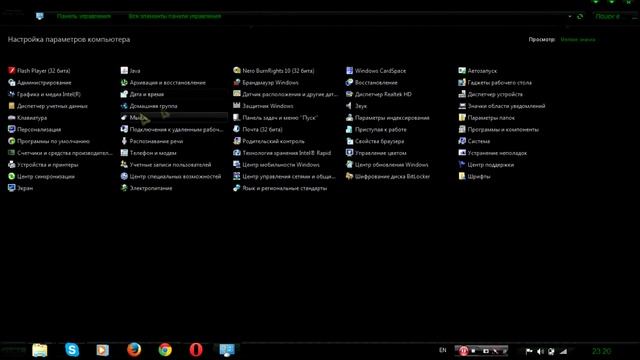Open Приступая к работе

381,129
